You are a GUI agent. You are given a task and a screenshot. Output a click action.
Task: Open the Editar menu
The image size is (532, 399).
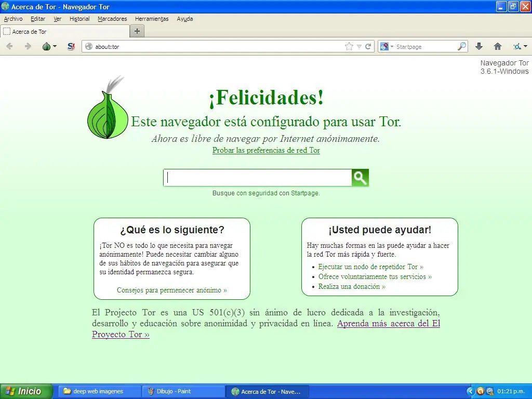point(38,19)
